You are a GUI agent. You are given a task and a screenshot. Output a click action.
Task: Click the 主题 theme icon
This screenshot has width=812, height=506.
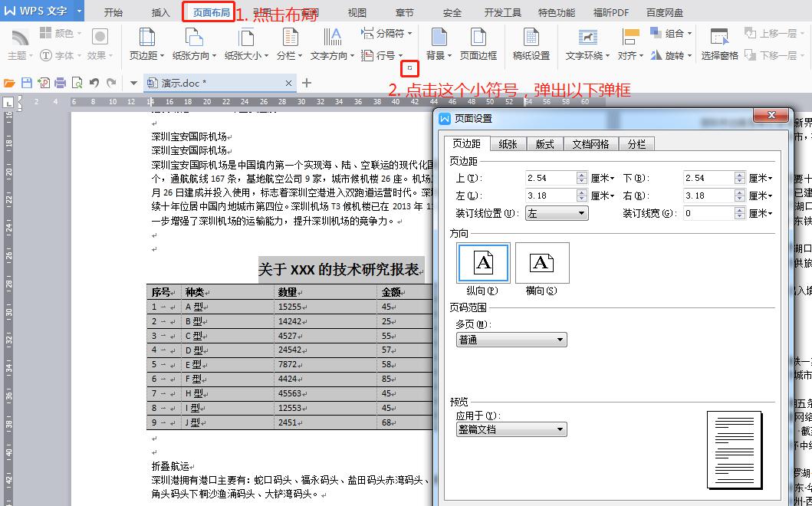coord(20,38)
